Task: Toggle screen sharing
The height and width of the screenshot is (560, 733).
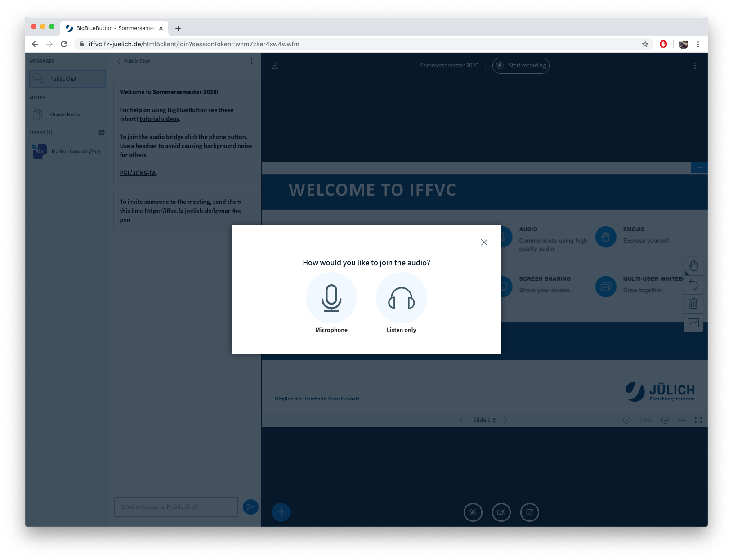Action: pos(530,512)
